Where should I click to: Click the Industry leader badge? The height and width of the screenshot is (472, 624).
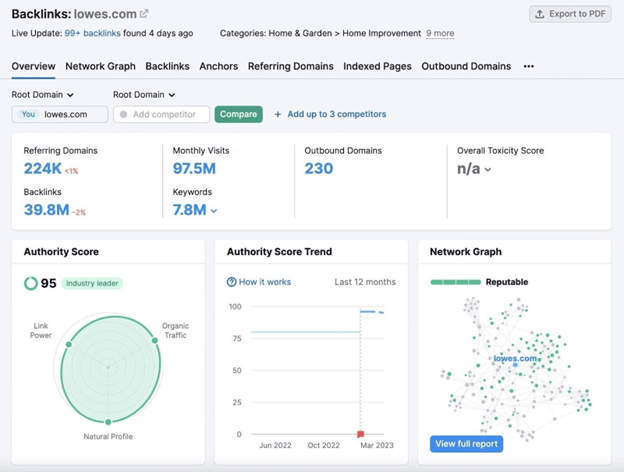click(92, 283)
